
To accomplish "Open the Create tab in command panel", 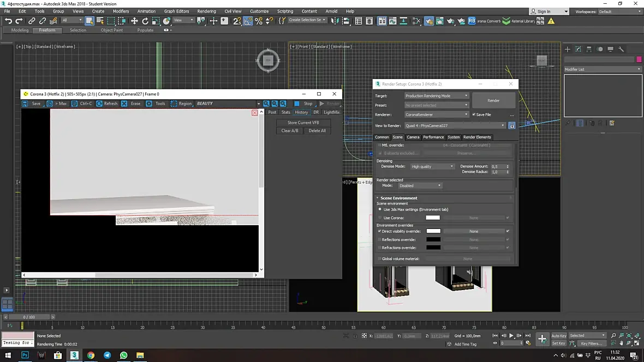I will [568, 49].
